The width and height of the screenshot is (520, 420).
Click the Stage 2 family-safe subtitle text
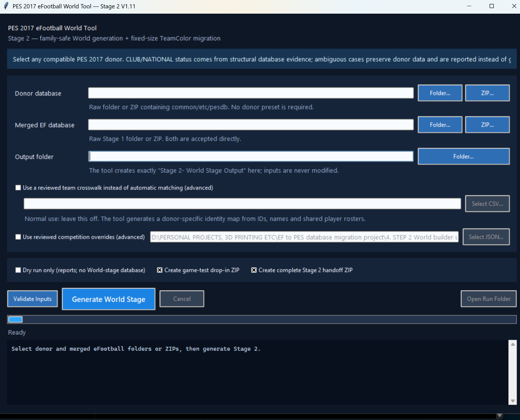click(x=114, y=38)
